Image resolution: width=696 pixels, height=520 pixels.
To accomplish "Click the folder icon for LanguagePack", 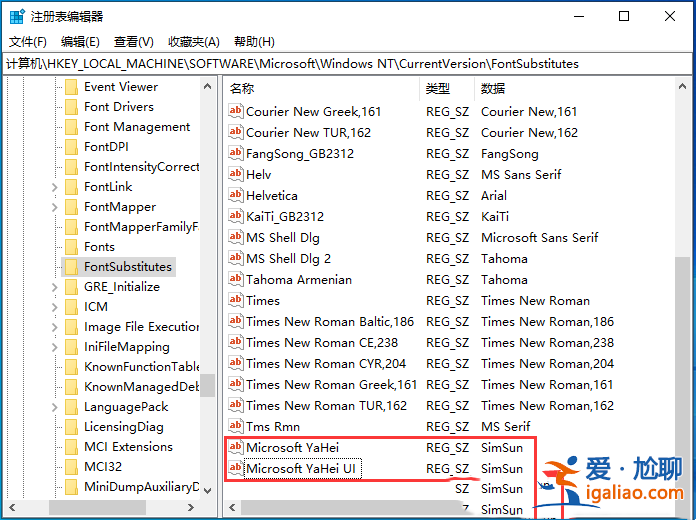I will [71, 407].
